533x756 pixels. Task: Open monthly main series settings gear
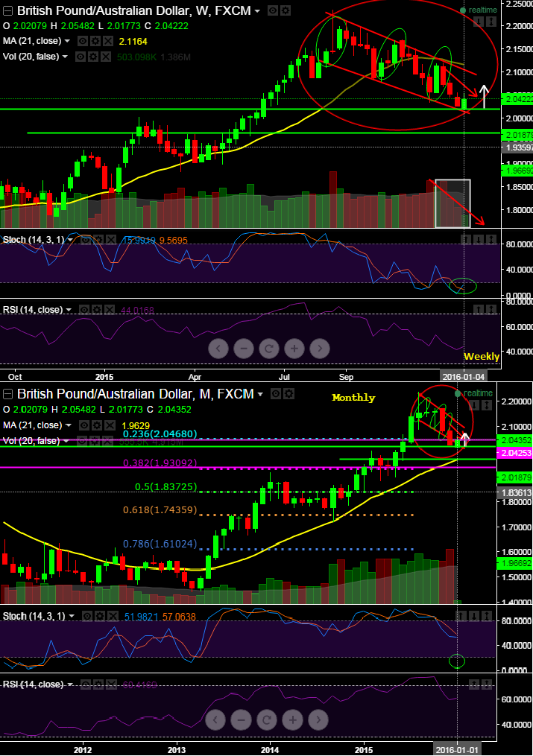288,394
